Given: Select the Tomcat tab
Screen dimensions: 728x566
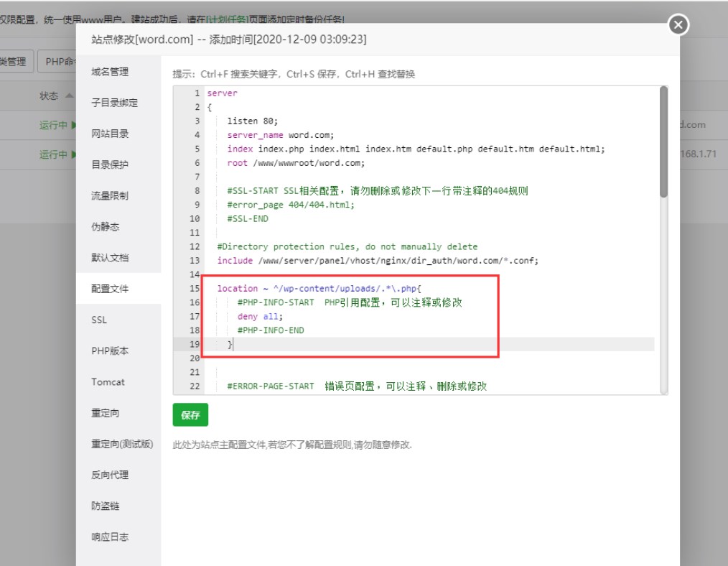Looking at the screenshot, I should [x=108, y=382].
